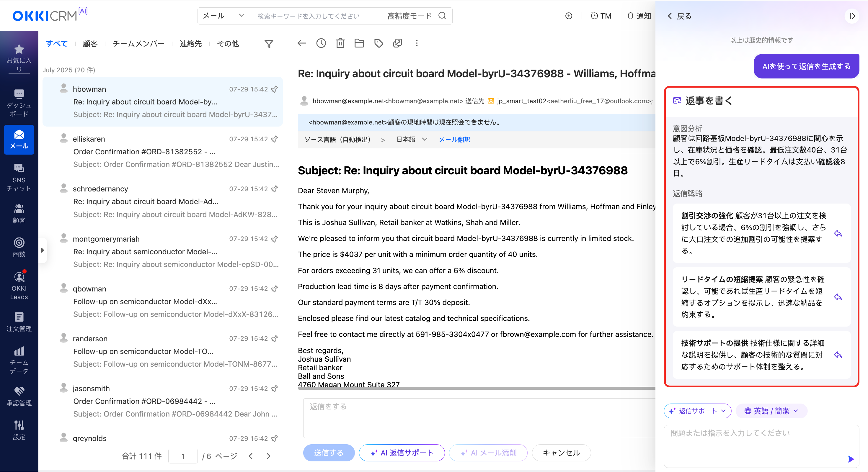
Task: Select the すべて tab
Action: (57, 43)
